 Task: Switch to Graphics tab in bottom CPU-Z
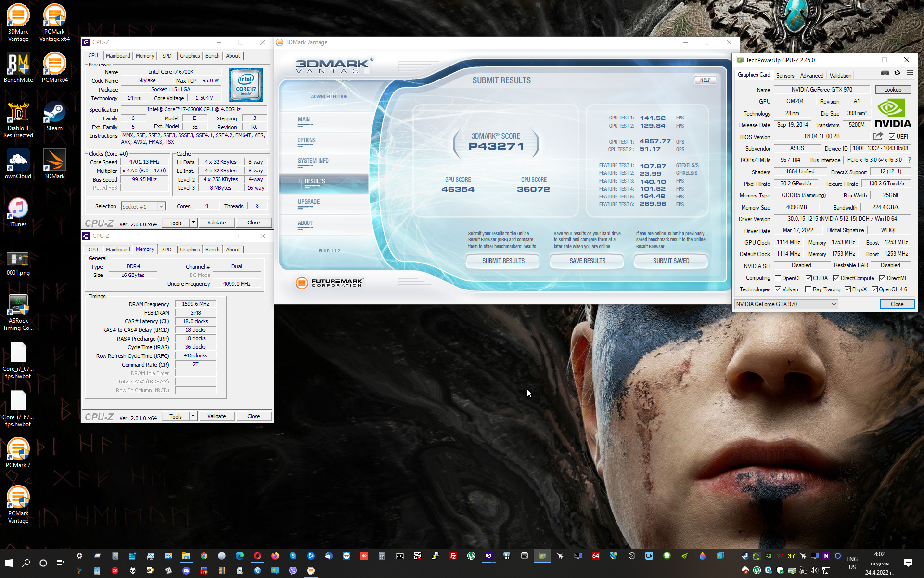click(x=190, y=250)
